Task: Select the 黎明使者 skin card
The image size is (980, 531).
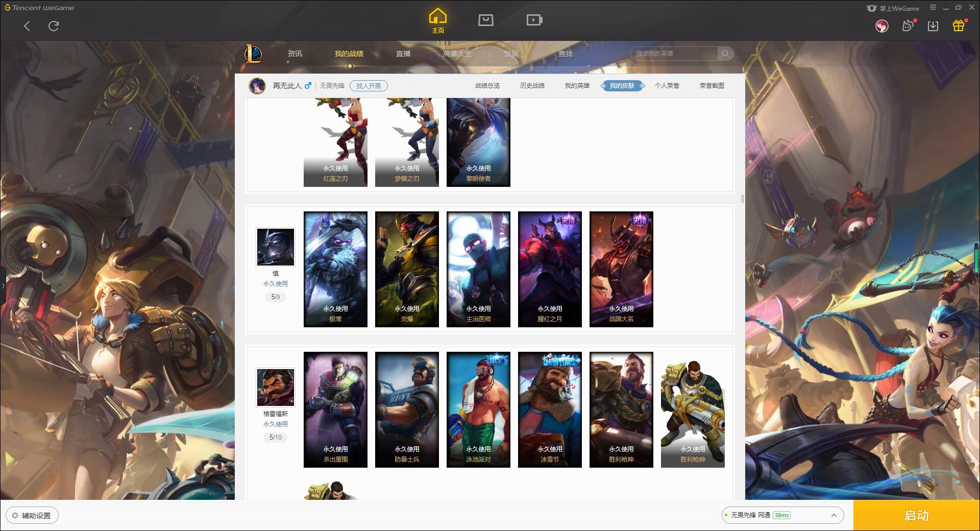Action: coord(478,142)
